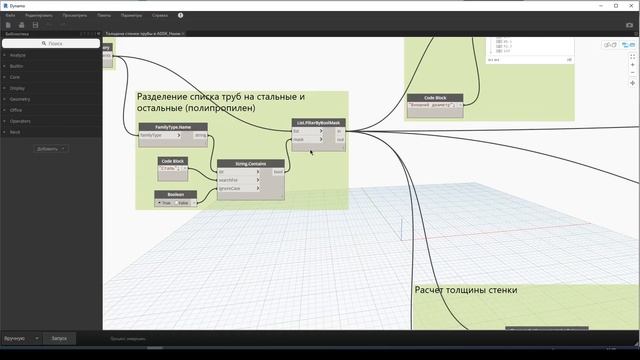The width and height of the screenshot is (640, 360).
Task: Click the Поиск library search field
Action: (51, 43)
